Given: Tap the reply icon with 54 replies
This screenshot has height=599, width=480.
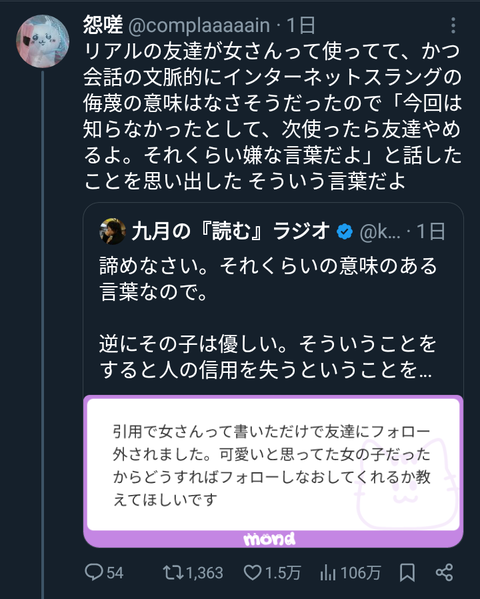Looking at the screenshot, I should (94, 572).
